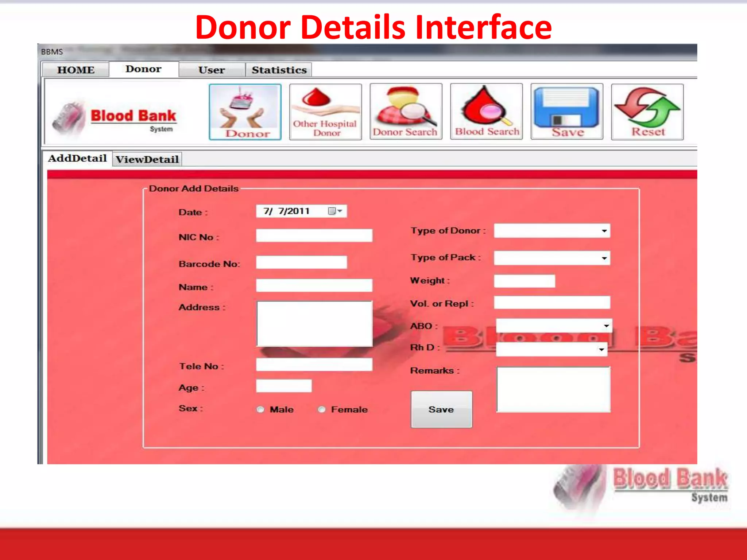Switch to the User tab

click(212, 70)
